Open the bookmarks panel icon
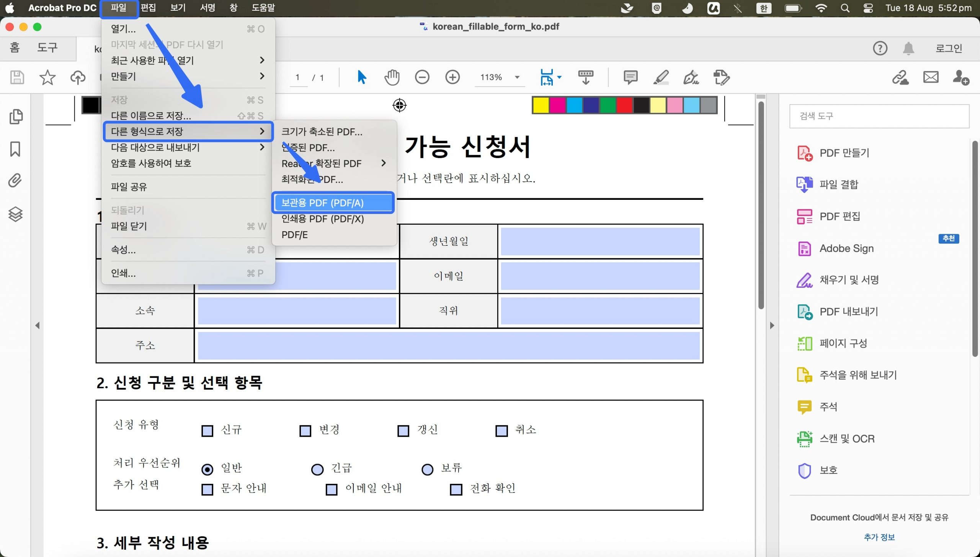Viewport: 980px width, 557px height. click(15, 149)
